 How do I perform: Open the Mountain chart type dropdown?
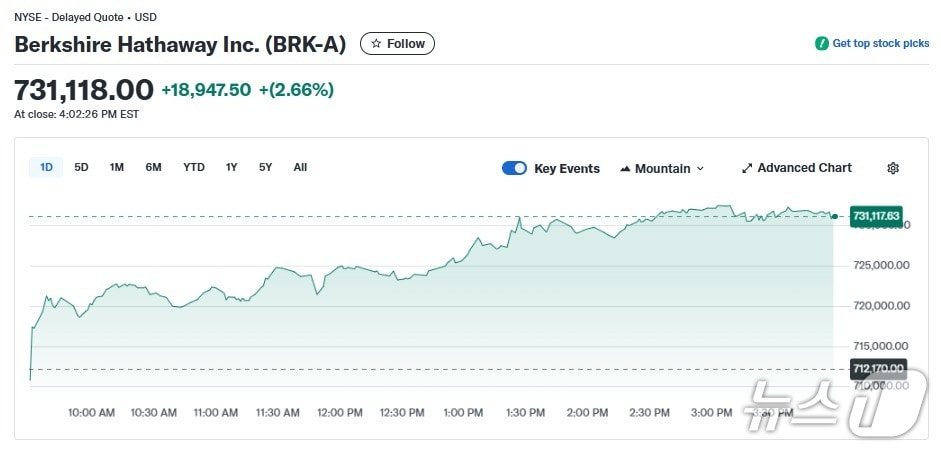662,168
